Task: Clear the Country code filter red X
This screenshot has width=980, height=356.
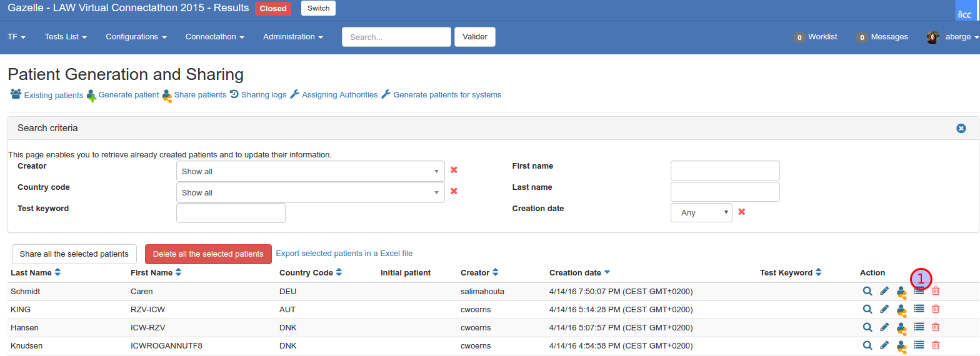Action: (454, 192)
